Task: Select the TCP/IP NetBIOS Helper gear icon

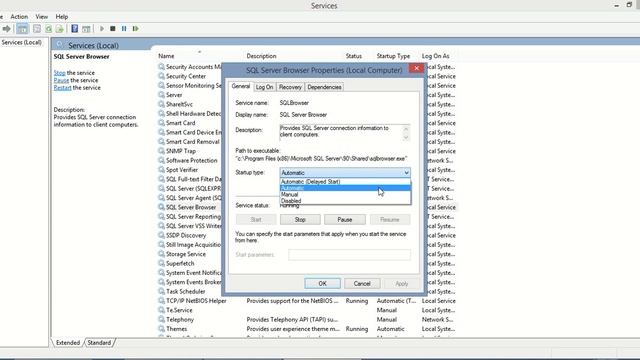Action: pos(162,300)
